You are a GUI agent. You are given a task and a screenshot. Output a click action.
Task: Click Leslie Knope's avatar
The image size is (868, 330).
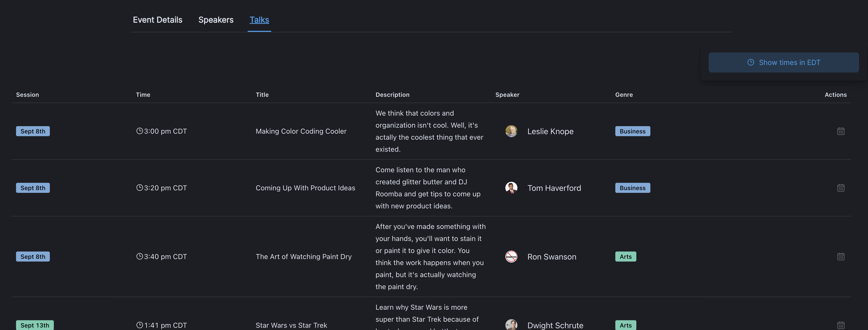(511, 131)
